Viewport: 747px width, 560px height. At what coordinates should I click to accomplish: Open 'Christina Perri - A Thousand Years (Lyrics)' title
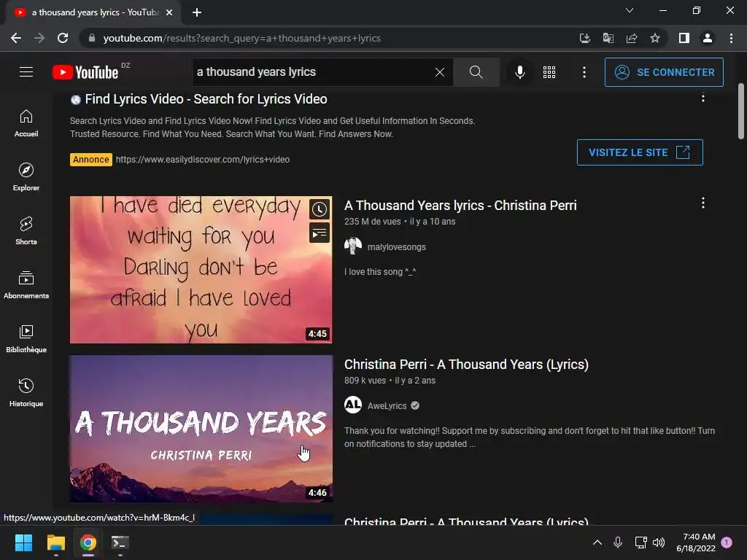tap(466, 365)
